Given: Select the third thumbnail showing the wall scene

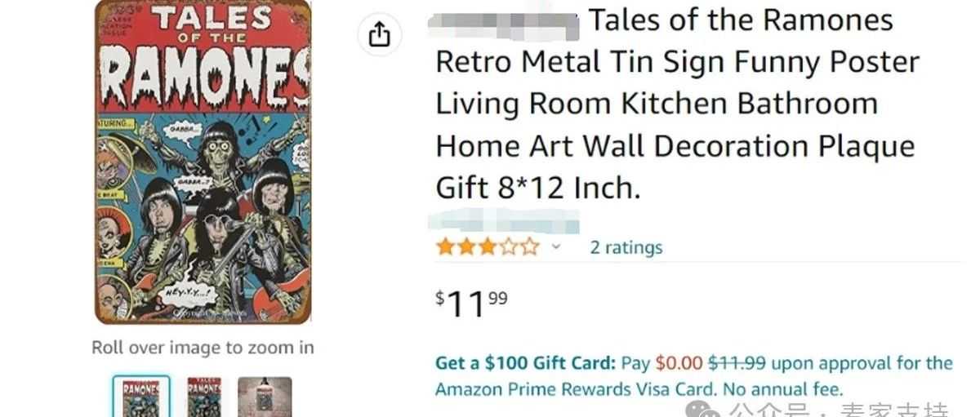Looking at the screenshot, I should pyautogui.click(x=265, y=397).
